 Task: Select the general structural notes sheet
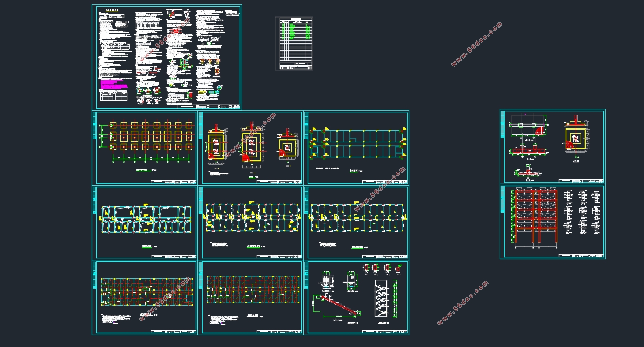pyautogui.click(x=167, y=57)
